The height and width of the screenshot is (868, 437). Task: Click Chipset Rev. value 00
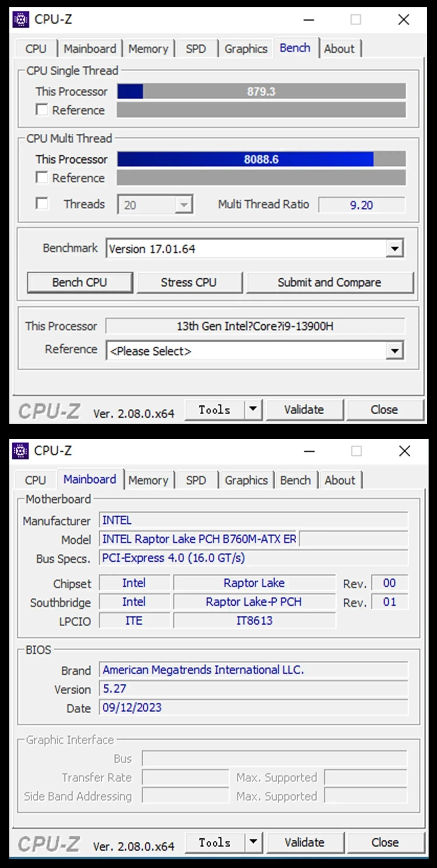pos(390,583)
